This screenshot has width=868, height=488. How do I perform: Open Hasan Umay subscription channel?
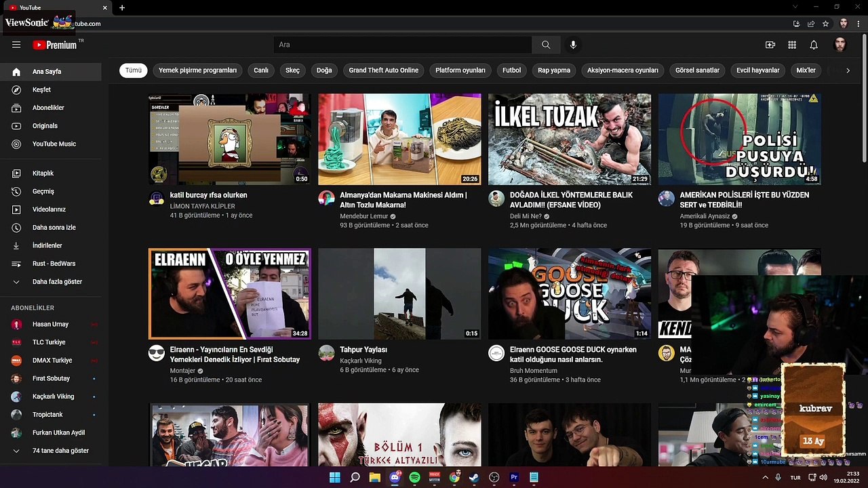tap(51, 324)
